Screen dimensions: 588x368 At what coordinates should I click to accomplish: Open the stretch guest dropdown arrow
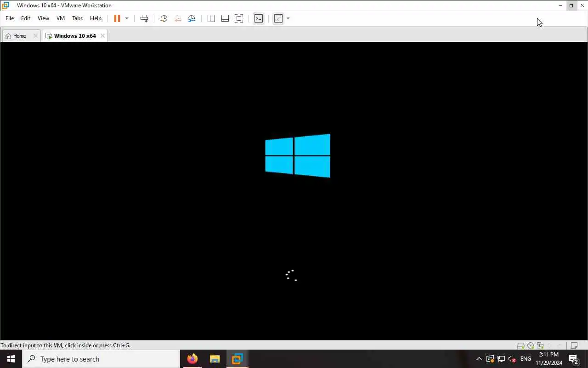tap(288, 18)
